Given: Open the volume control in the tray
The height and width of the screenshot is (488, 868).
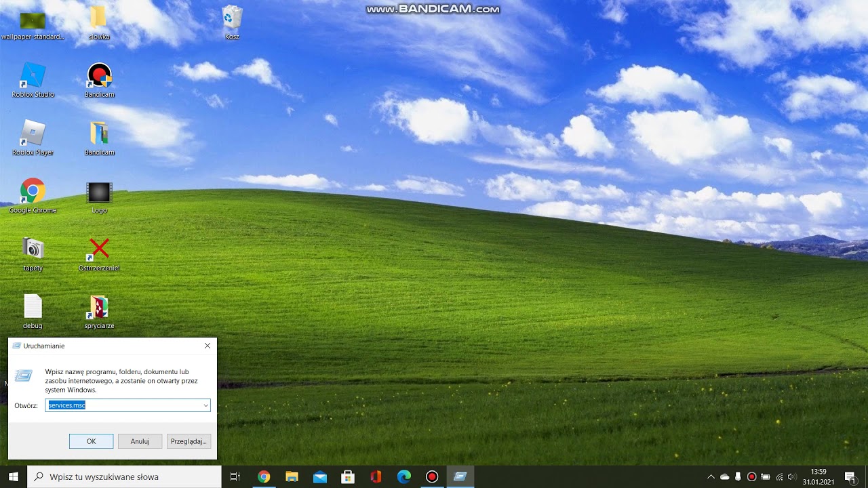Looking at the screenshot, I should coord(791,476).
